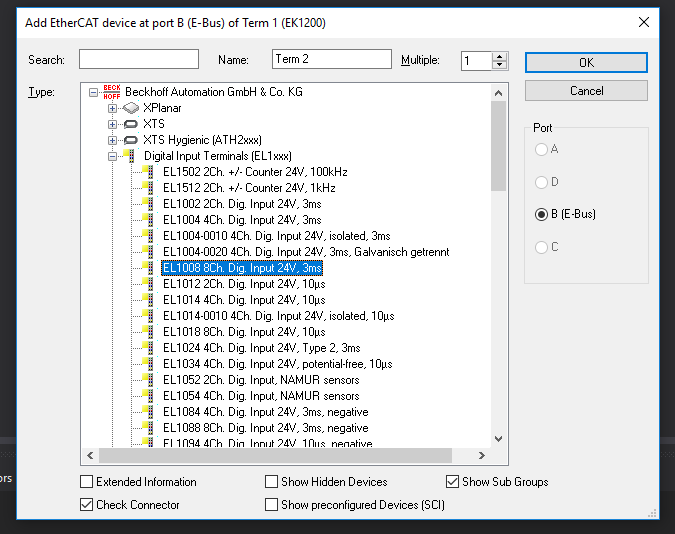Click the XPlanar group icon
The width and height of the screenshot is (675, 534).
(131, 108)
